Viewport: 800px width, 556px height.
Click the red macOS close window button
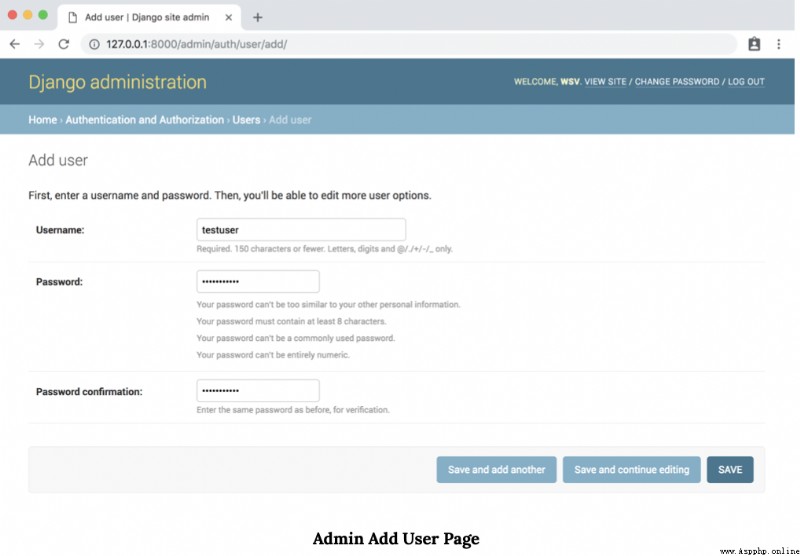[12, 15]
